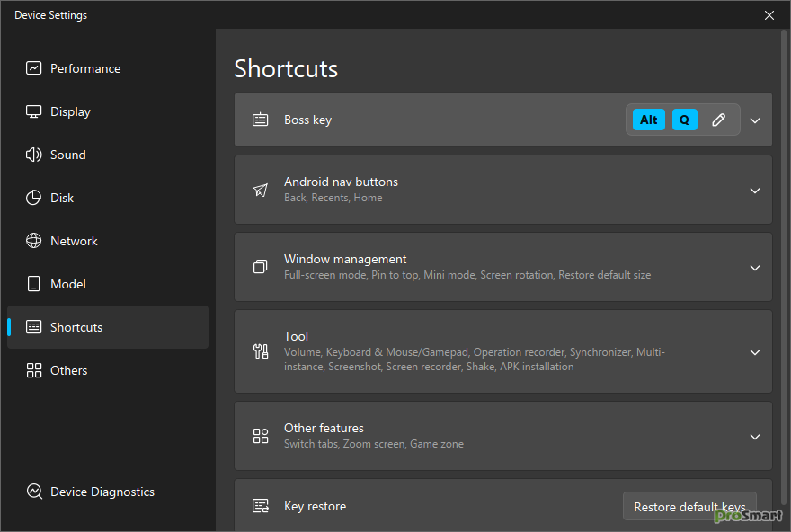
Task: Click the Disk pie chart icon
Action: 34,198
